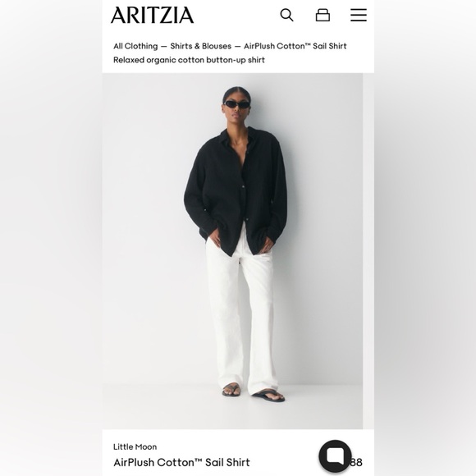Click the model's sunglasses in the photo
This screenshot has height=476, width=476.
click(x=236, y=104)
